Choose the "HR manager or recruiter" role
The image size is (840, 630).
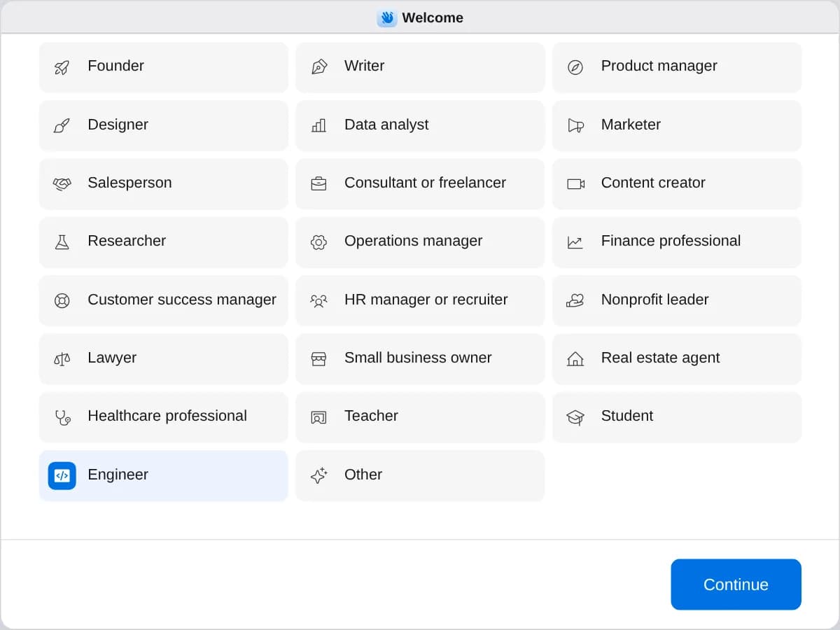[420, 301]
